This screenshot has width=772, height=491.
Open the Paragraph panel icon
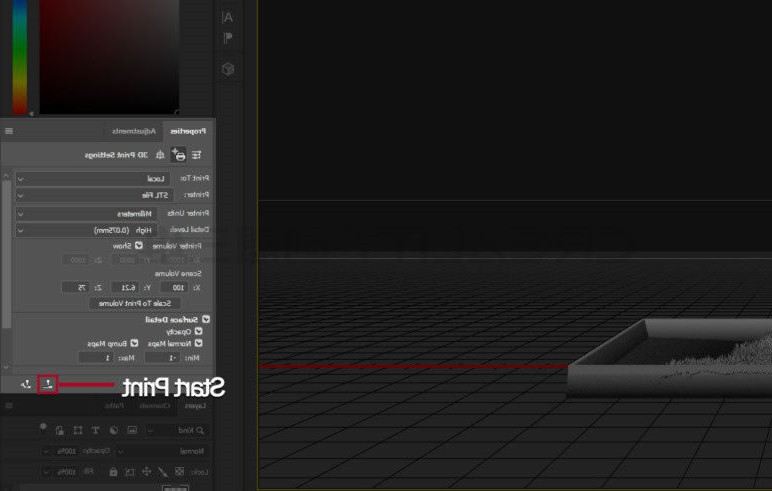pos(227,38)
